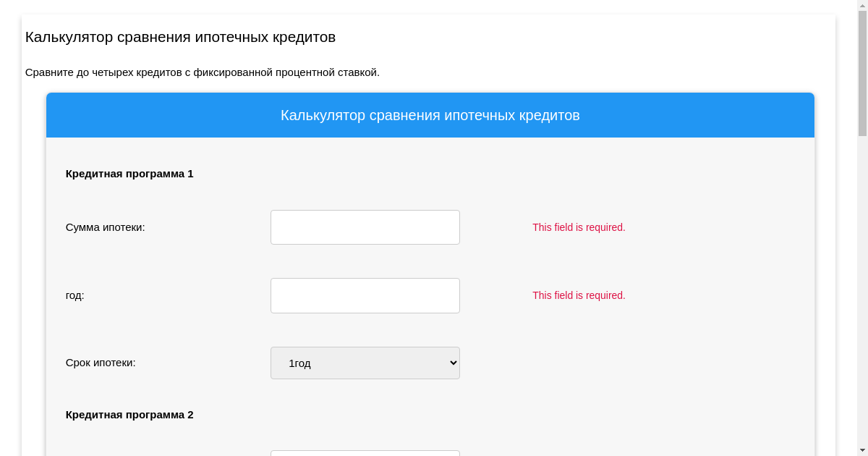Select the 1год value text in the dropdown

[299, 363]
